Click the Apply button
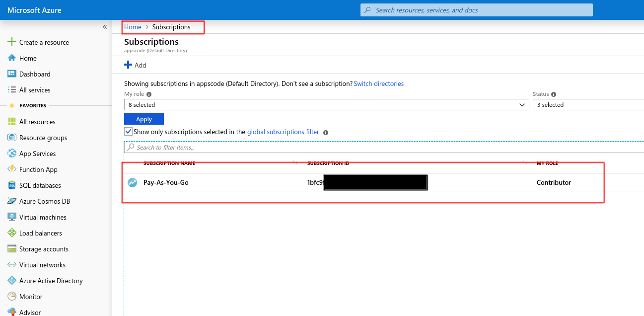The height and width of the screenshot is (316, 644). pos(143,119)
